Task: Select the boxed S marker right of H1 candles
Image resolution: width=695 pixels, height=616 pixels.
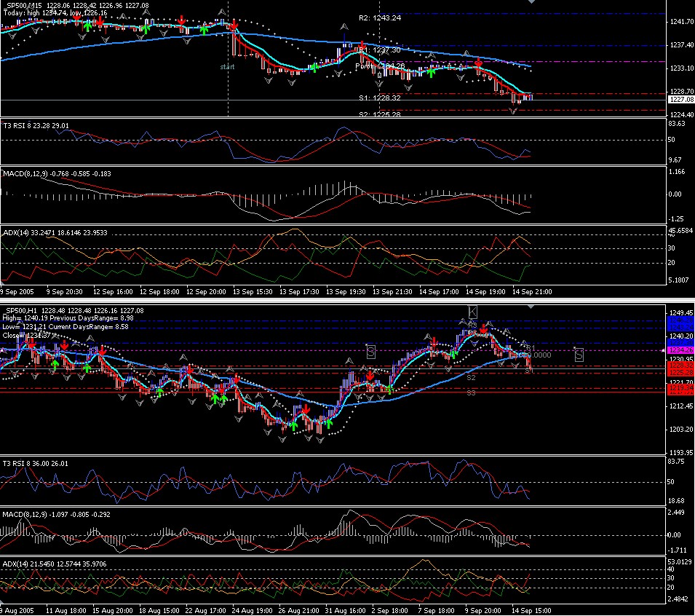Action: 579,355
